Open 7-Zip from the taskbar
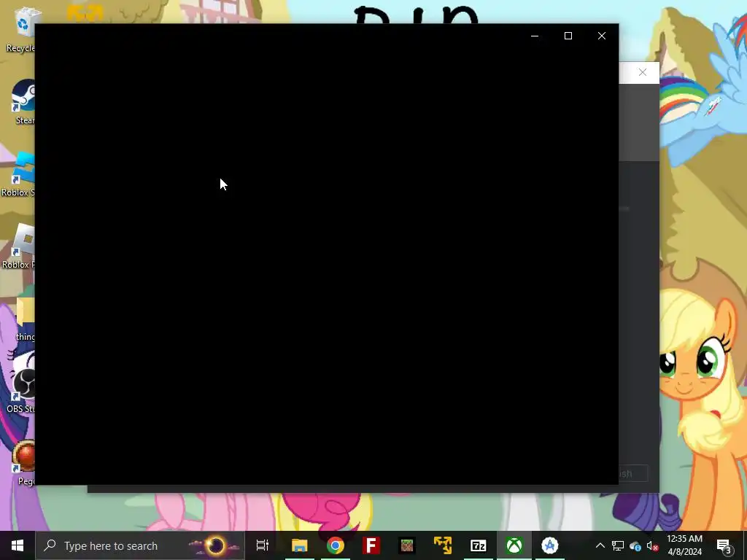This screenshot has height=560, width=747. point(479,545)
